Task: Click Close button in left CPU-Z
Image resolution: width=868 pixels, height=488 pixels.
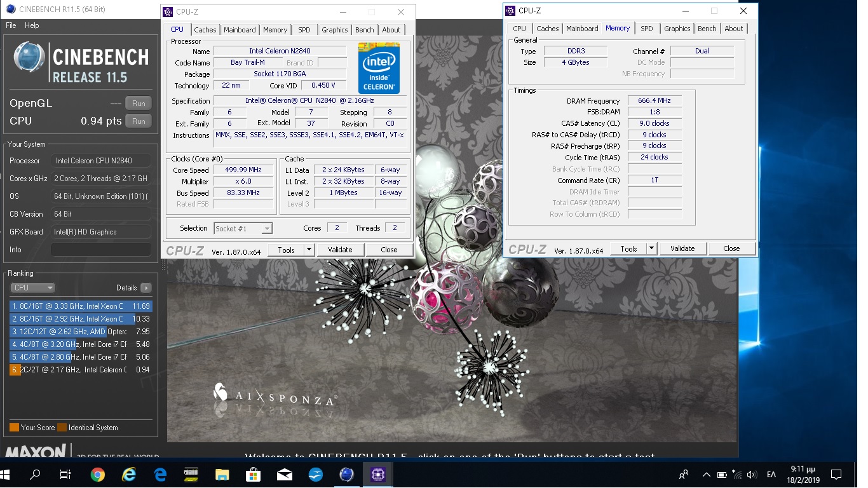Action: click(389, 250)
